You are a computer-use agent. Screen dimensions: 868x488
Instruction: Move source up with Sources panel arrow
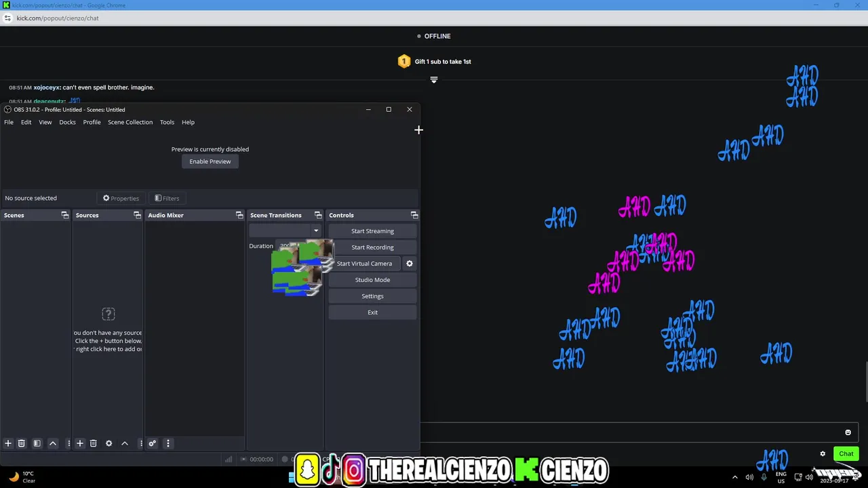tap(125, 443)
